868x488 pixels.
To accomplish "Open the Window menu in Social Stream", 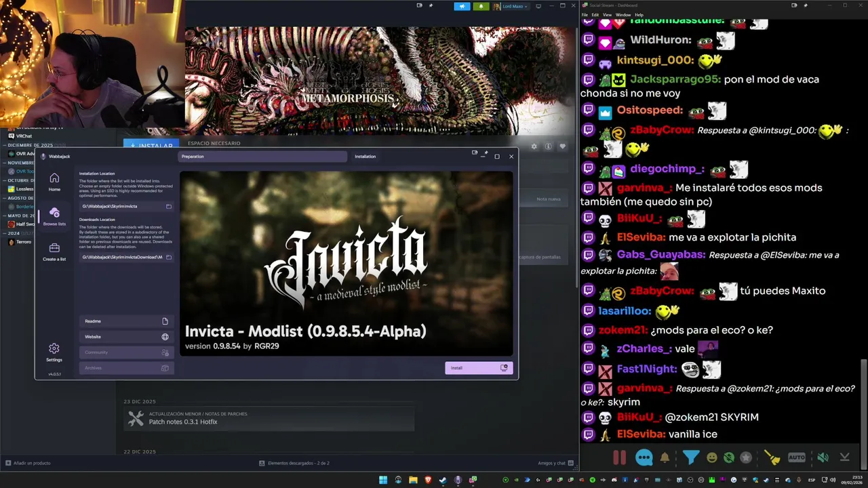I will pos(623,14).
